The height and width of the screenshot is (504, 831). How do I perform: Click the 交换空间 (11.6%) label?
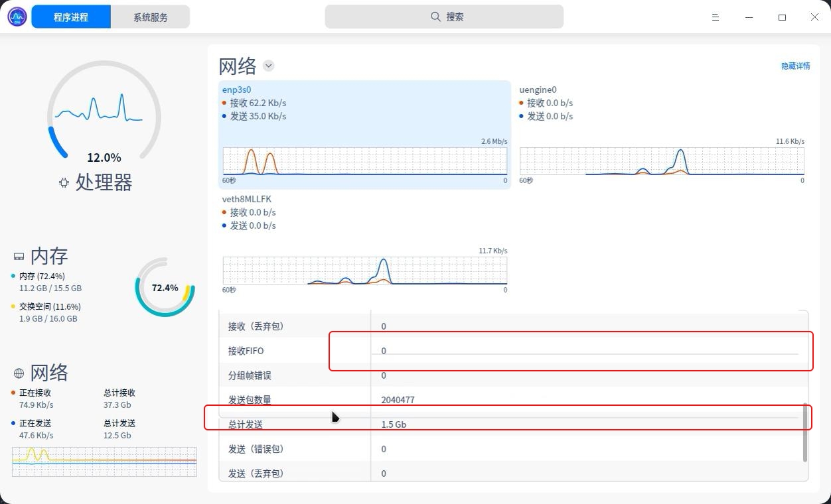(x=50, y=306)
